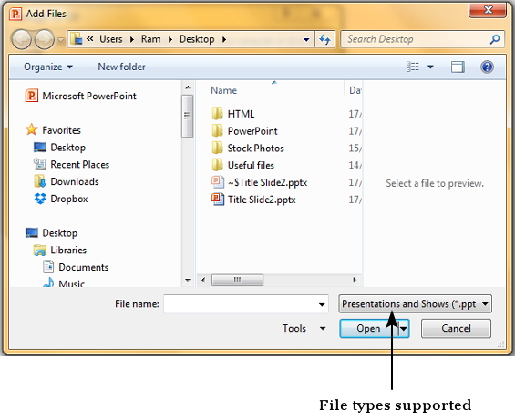Expand the arrow after Users in breadcrumb
515x420 pixels.
pos(132,39)
